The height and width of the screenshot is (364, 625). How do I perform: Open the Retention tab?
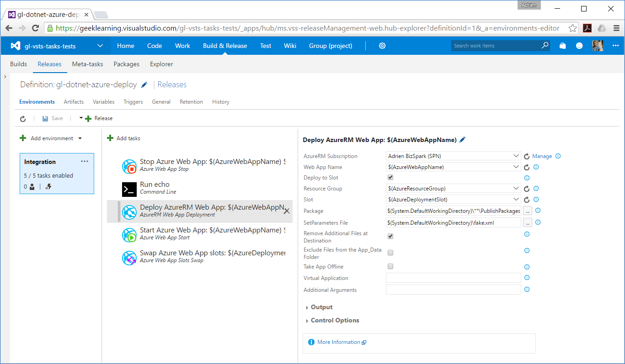(x=191, y=102)
